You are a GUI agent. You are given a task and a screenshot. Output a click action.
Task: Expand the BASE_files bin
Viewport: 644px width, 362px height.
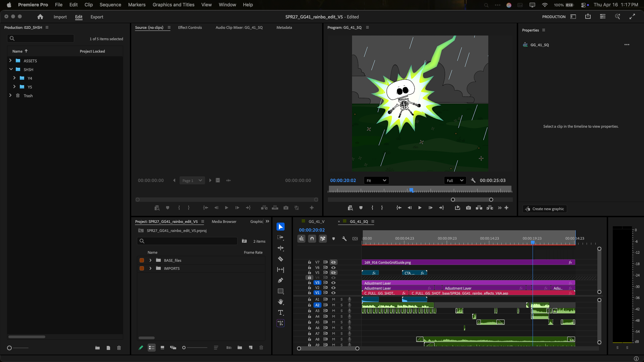150,260
